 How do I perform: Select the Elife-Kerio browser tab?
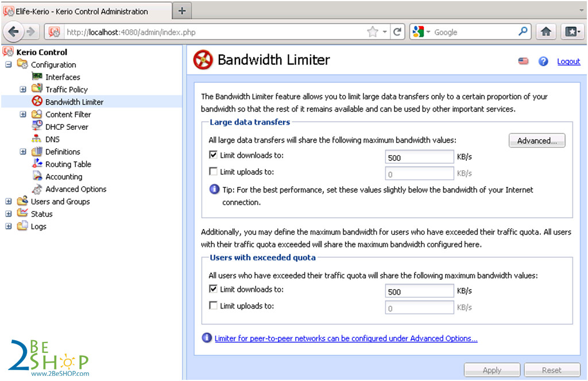tap(86, 11)
